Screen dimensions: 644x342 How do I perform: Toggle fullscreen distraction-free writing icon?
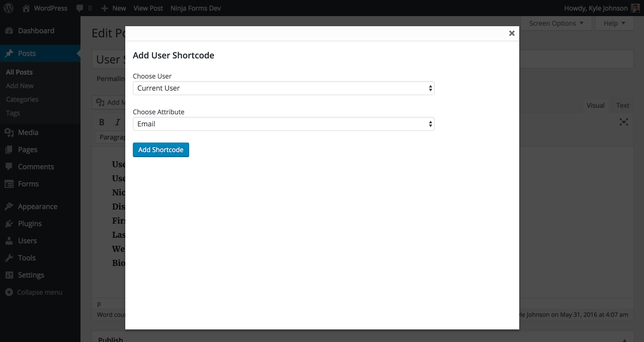click(624, 122)
